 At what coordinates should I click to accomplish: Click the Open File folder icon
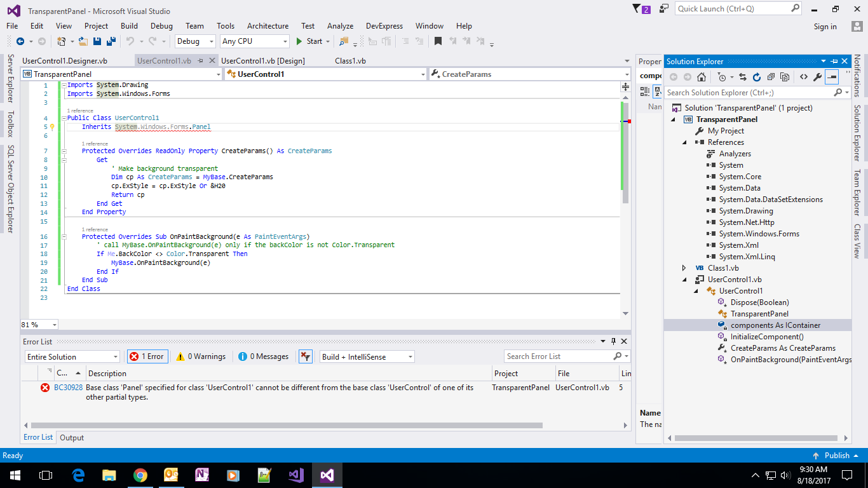tap(84, 41)
